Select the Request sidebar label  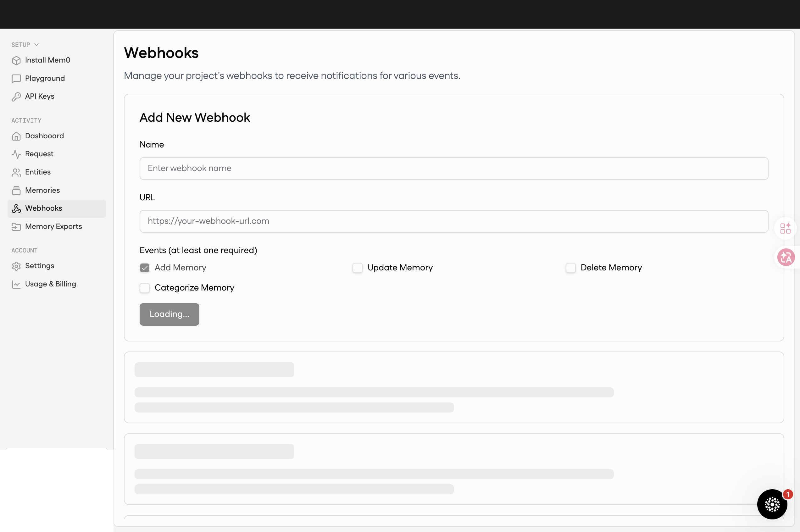coord(39,154)
